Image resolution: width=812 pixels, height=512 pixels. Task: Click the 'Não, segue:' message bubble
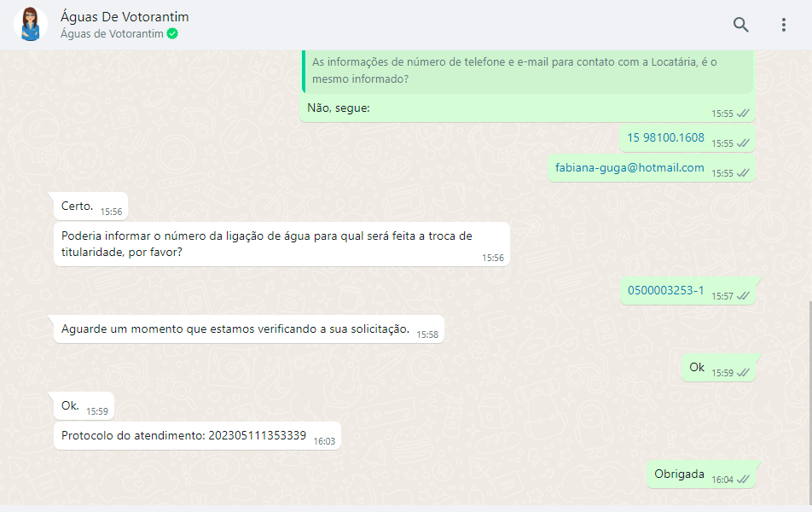point(339,108)
